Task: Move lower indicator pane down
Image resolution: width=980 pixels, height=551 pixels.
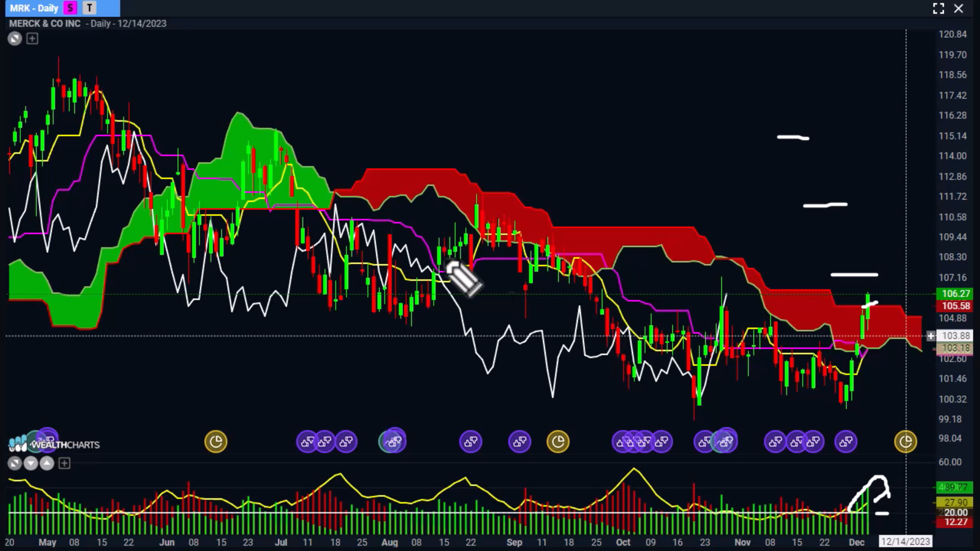Action: coord(31,463)
